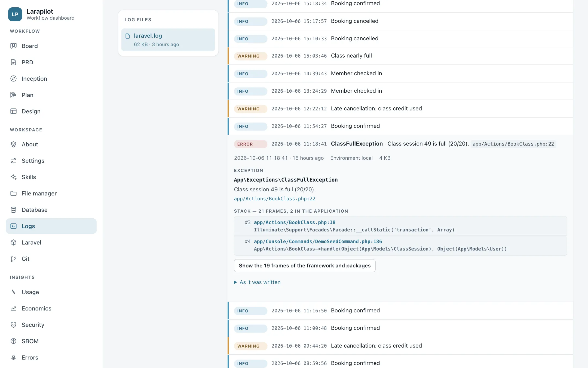Expand 'As it was written' disclosure
The image size is (588, 368).
pyautogui.click(x=257, y=282)
